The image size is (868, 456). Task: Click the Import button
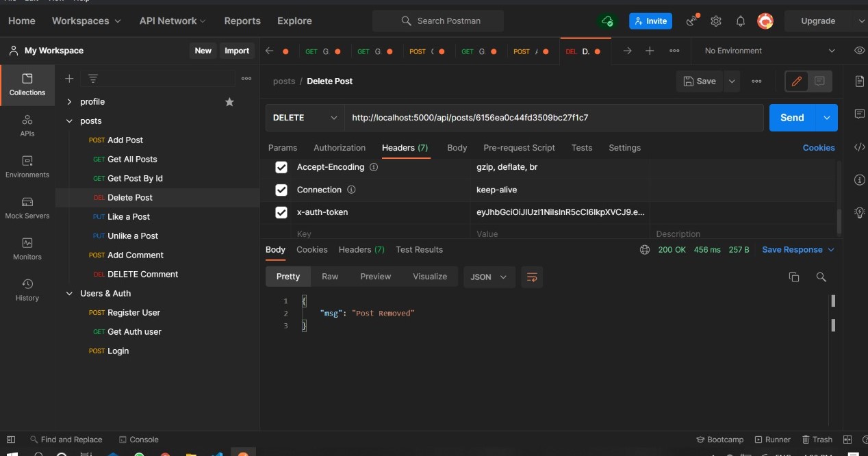point(237,51)
